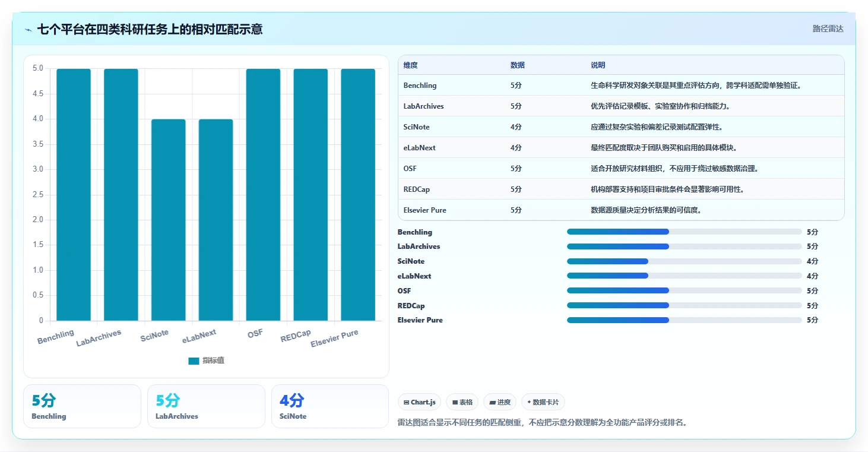Image resolution: width=868 pixels, height=452 pixels.
Task: Click the Elsevier Pure progress bar
Action: click(x=685, y=320)
